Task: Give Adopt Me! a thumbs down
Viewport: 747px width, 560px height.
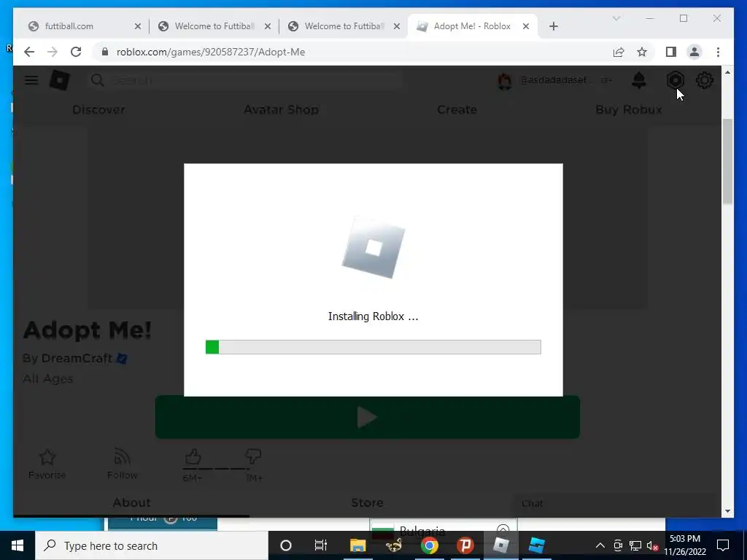Action: (253, 457)
